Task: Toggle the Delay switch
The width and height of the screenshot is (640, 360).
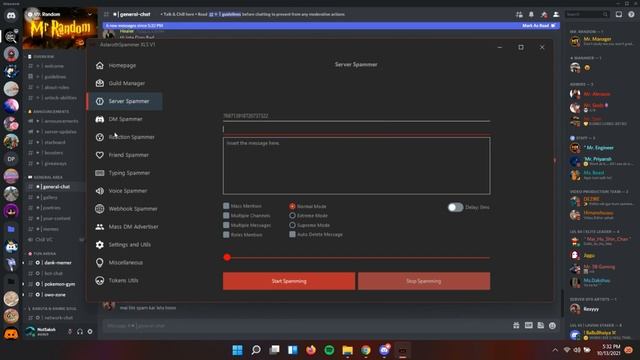Action: (455, 207)
